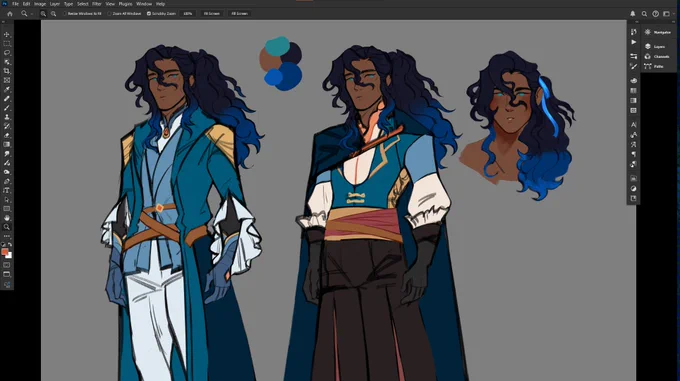Image resolution: width=680 pixels, height=381 pixels.
Task: Select the Spot Healing Brush tool
Action: point(7,98)
